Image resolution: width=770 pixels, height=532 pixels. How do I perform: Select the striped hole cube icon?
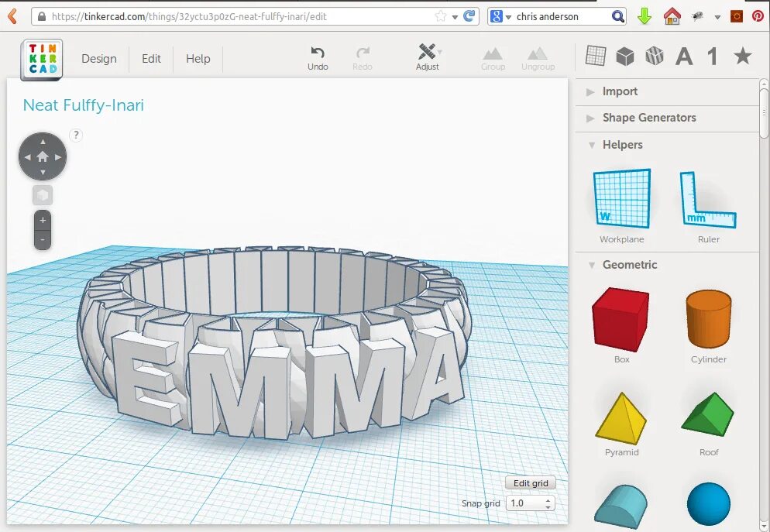654,56
